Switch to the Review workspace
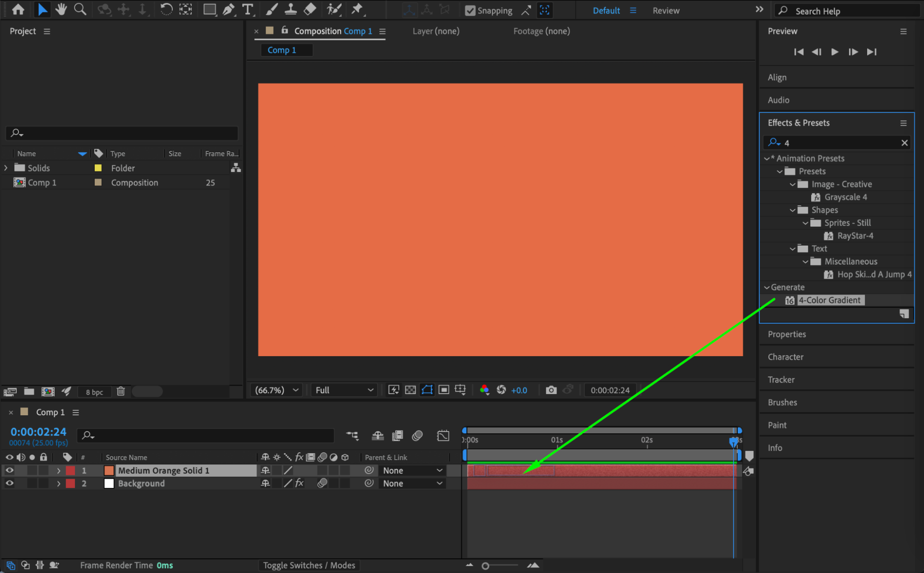 coord(666,10)
